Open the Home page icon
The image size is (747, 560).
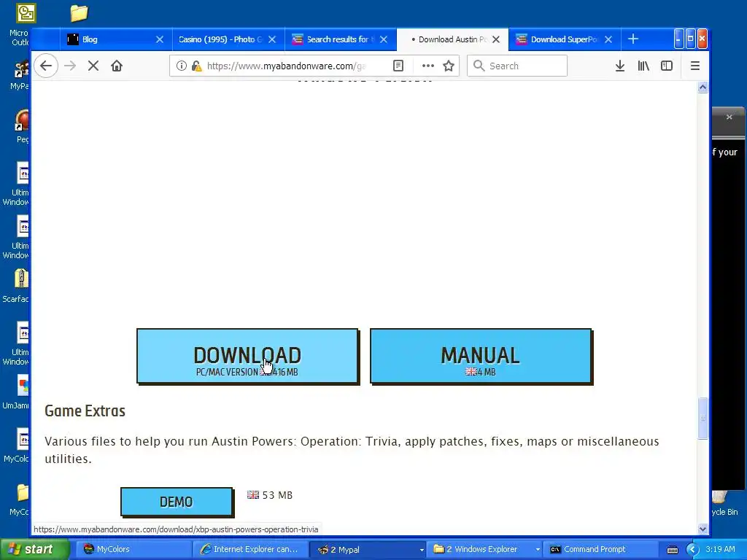pyautogui.click(x=117, y=66)
